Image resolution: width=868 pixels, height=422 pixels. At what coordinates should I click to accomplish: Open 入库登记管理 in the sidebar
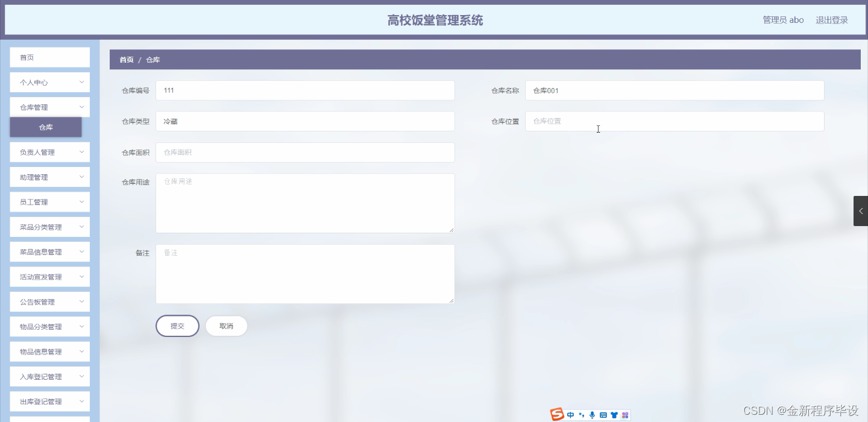tap(50, 377)
